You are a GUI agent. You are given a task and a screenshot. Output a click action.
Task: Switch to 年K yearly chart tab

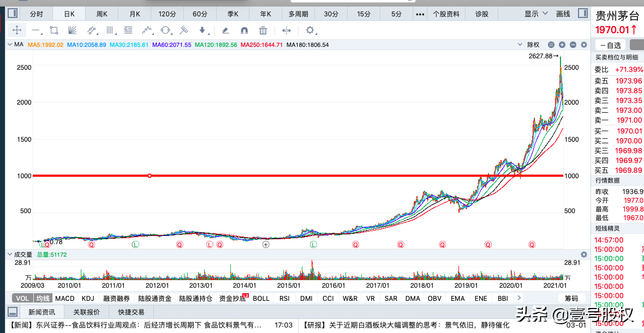pyautogui.click(x=266, y=14)
